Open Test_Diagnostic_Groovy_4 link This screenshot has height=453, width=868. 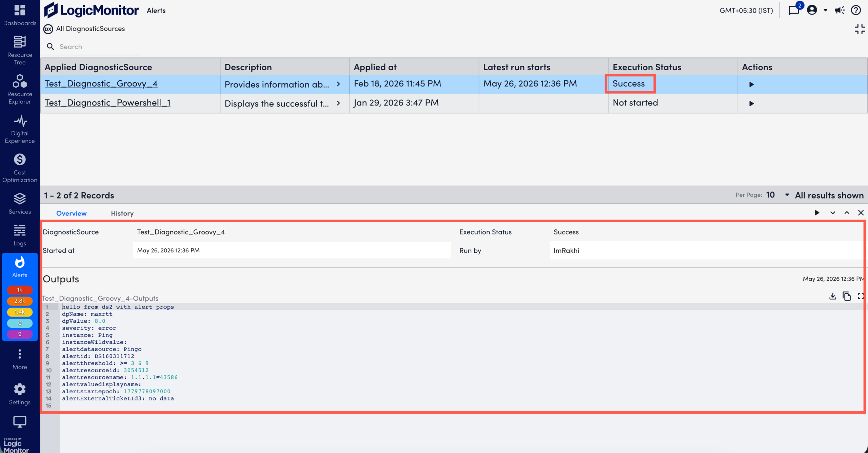click(x=101, y=83)
